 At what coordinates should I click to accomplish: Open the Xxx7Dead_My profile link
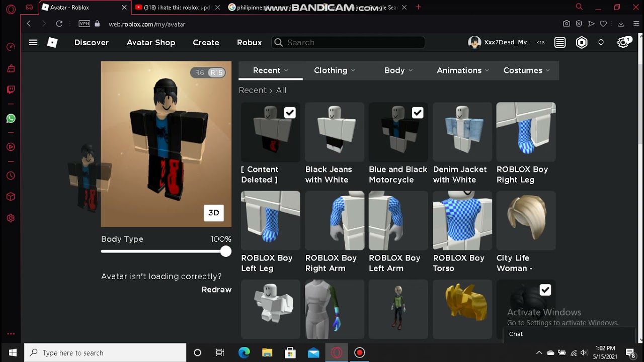[x=500, y=43]
